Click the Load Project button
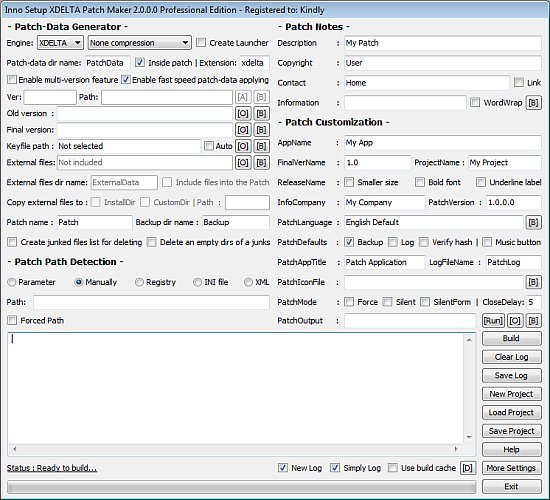 (x=511, y=413)
